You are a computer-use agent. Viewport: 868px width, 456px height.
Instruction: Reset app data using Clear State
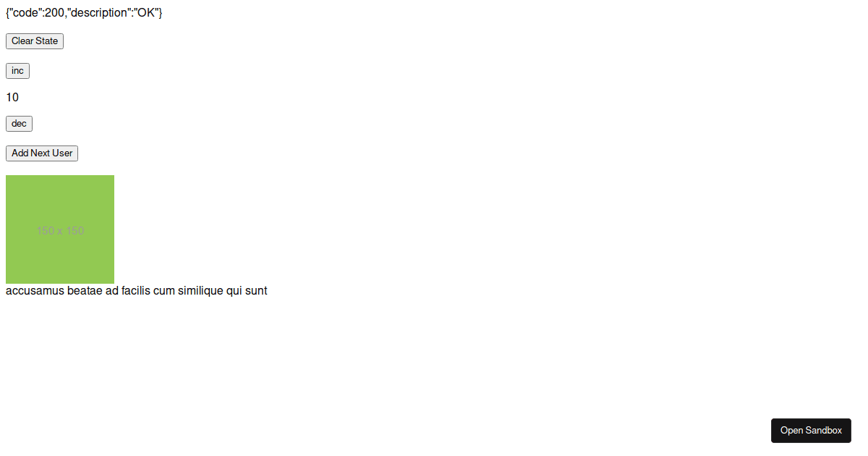pyautogui.click(x=35, y=41)
